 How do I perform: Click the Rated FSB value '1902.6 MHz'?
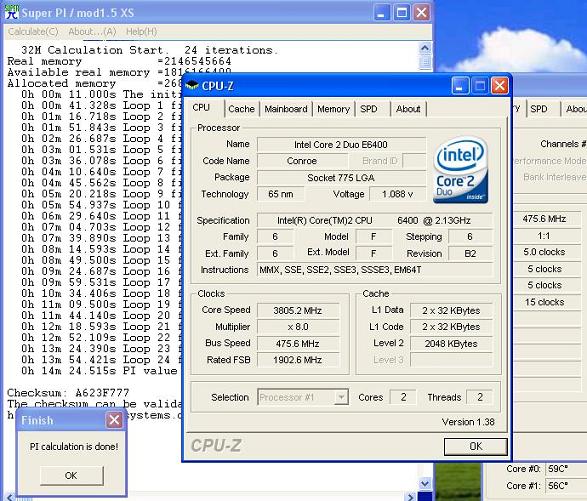click(x=298, y=360)
